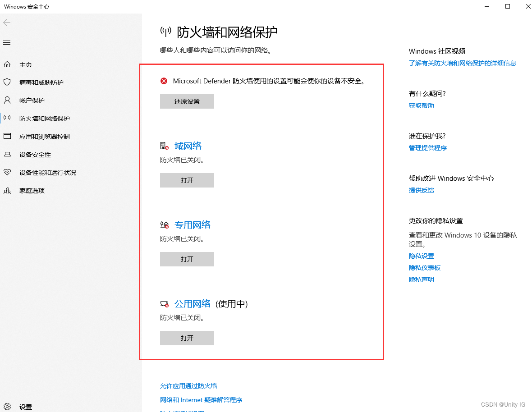532x412 pixels.
Task: Click the public network icon
Action: (165, 304)
